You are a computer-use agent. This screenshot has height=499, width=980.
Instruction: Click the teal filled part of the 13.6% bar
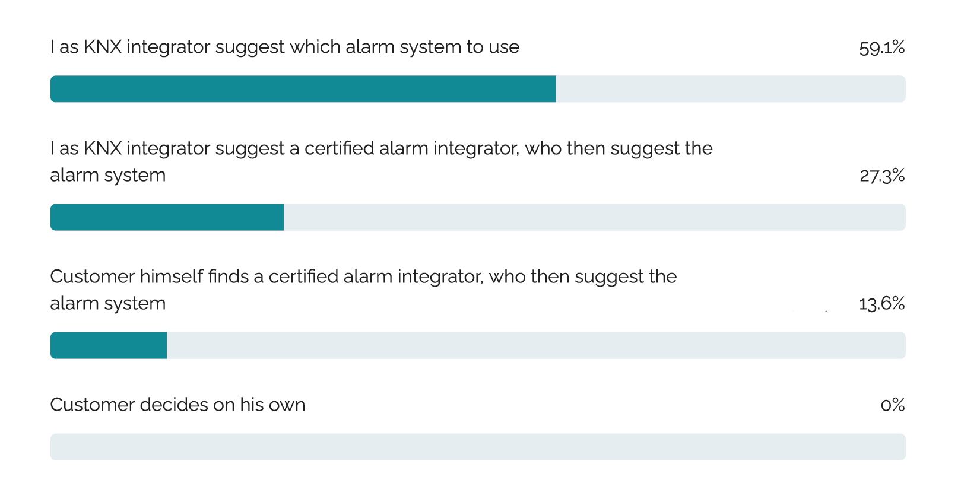109,345
